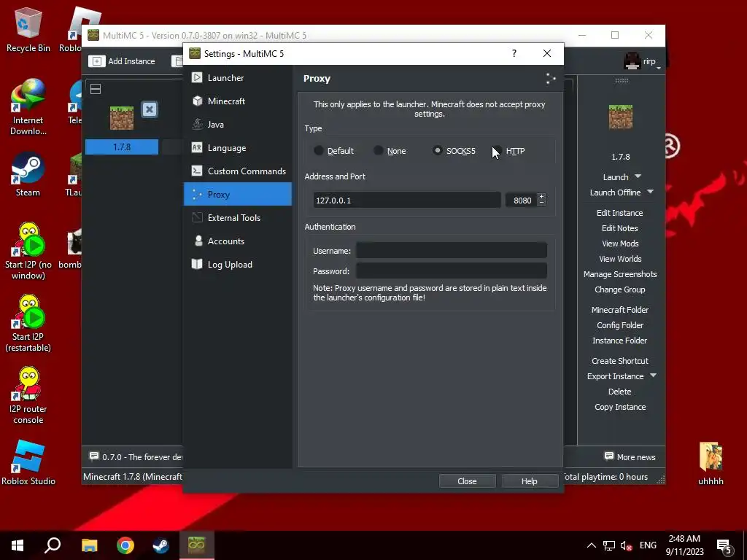
Task: Click the grass block icon in the sidebar
Action: (x=621, y=117)
